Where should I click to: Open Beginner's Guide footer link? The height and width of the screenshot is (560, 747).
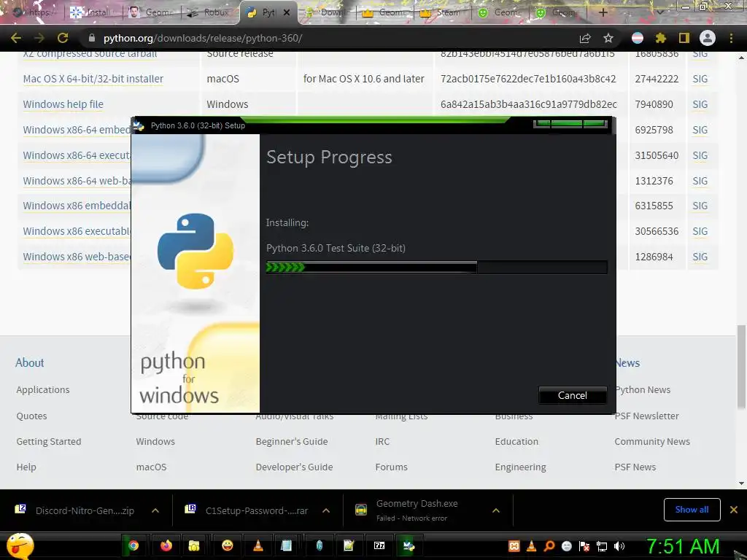[292, 441]
